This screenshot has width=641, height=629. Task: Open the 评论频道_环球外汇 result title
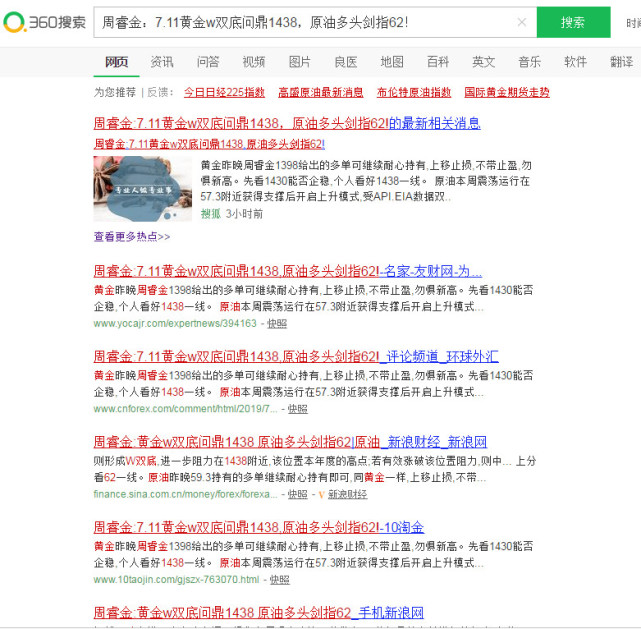pyautogui.click(x=296, y=356)
